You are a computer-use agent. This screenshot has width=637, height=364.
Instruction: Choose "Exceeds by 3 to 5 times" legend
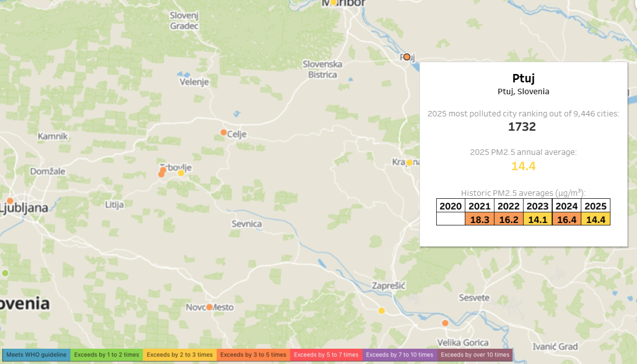click(x=253, y=355)
